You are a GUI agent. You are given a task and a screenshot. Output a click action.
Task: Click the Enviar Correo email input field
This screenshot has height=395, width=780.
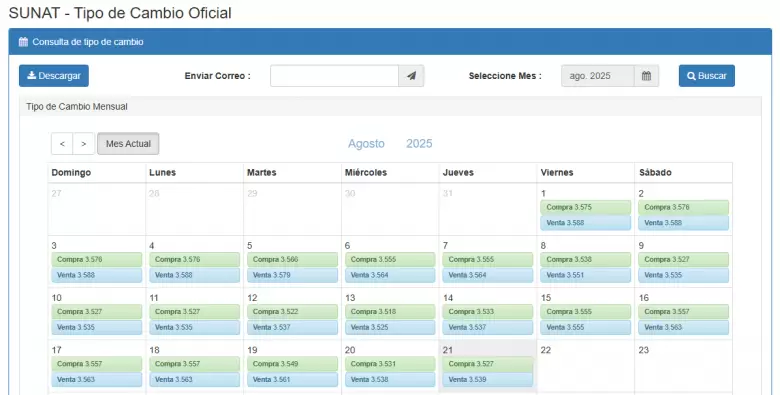click(x=334, y=76)
